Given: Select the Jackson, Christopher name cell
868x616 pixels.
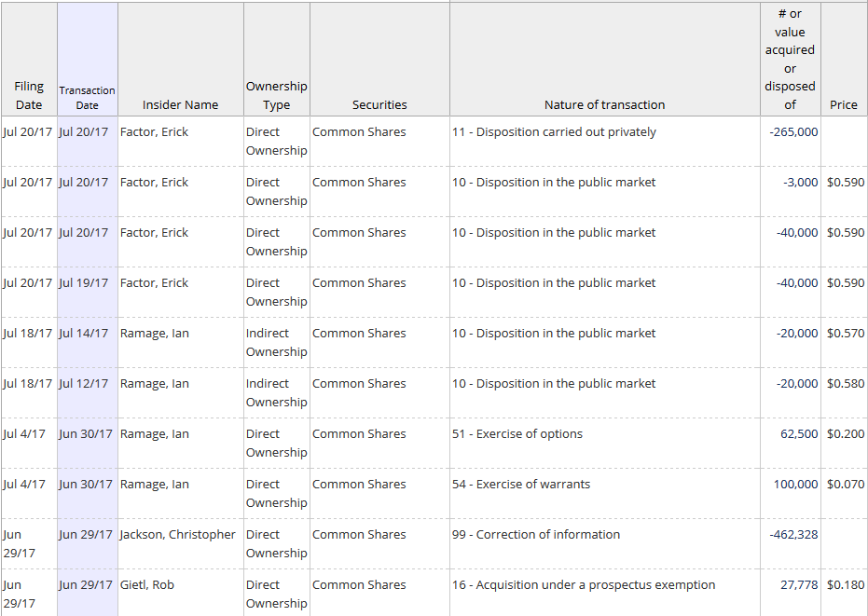Looking at the screenshot, I should pyautogui.click(x=178, y=535).
